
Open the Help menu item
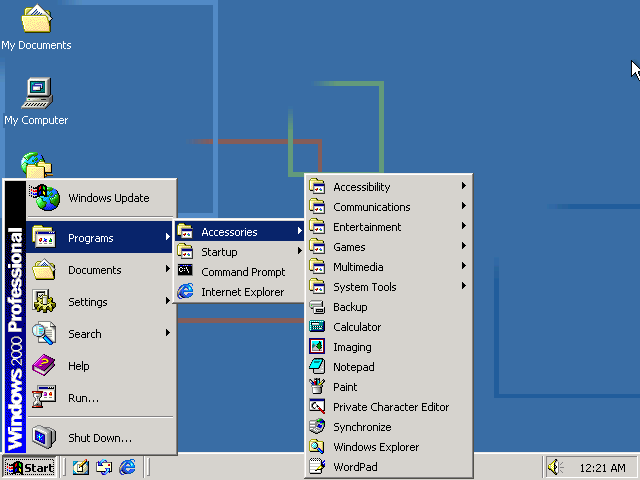[x=100, y=366]
